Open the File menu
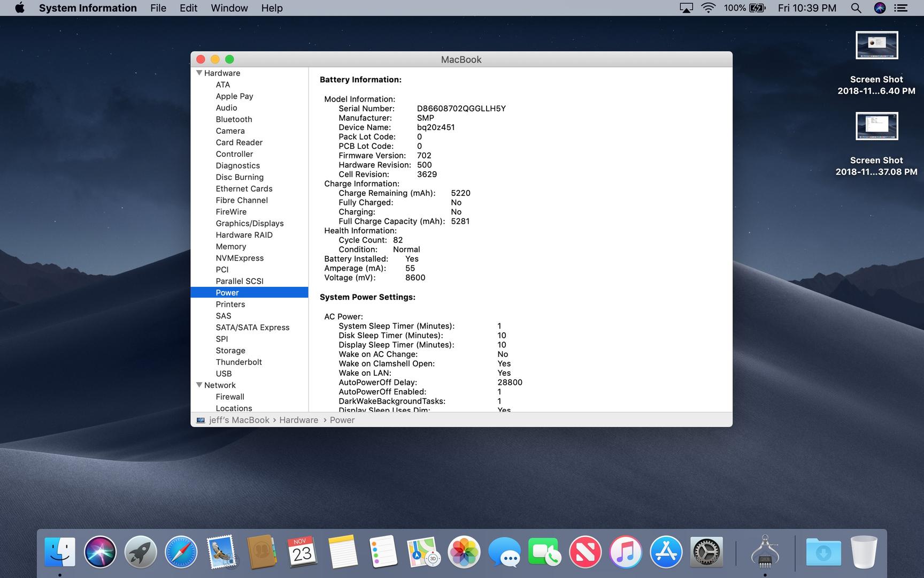 (158, 8)
